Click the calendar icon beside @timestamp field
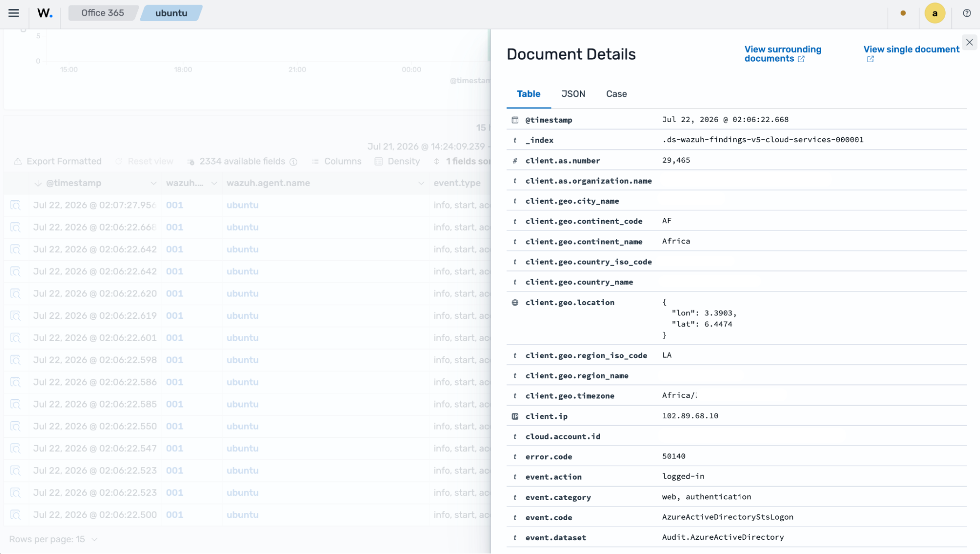The width and height of the screenshot is (980, 554). click(x=515, y=120)
